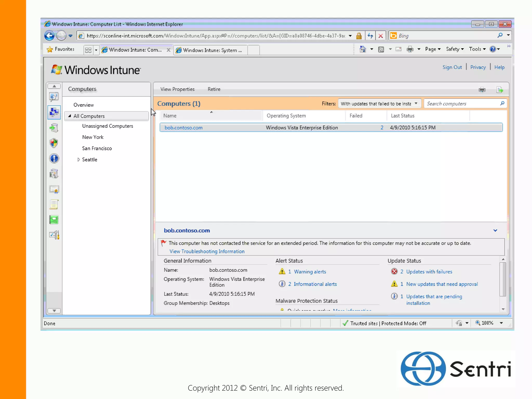Open the Alerts workspace icon
532x399 pixels.
54,158
